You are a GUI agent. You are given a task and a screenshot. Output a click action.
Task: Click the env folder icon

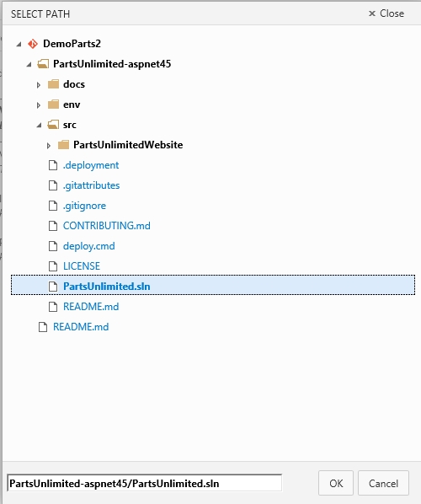(53, 105)
